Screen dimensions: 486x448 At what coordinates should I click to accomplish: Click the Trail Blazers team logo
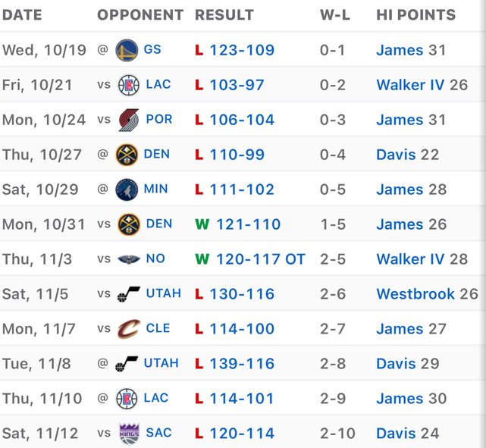coord(128,120)
